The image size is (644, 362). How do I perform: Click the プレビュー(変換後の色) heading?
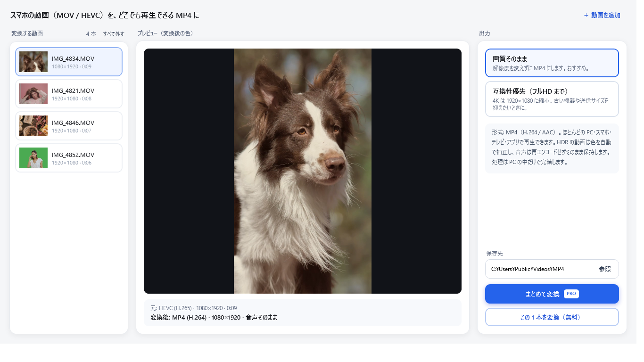[165, 33]
